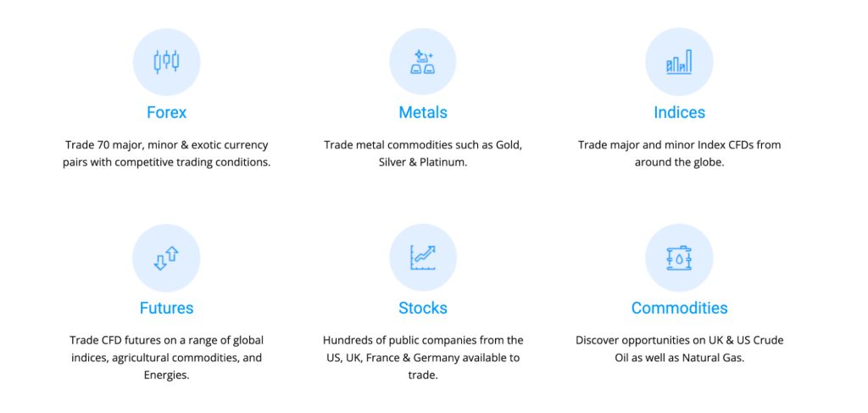Click the public companies description text

point(423,358)
